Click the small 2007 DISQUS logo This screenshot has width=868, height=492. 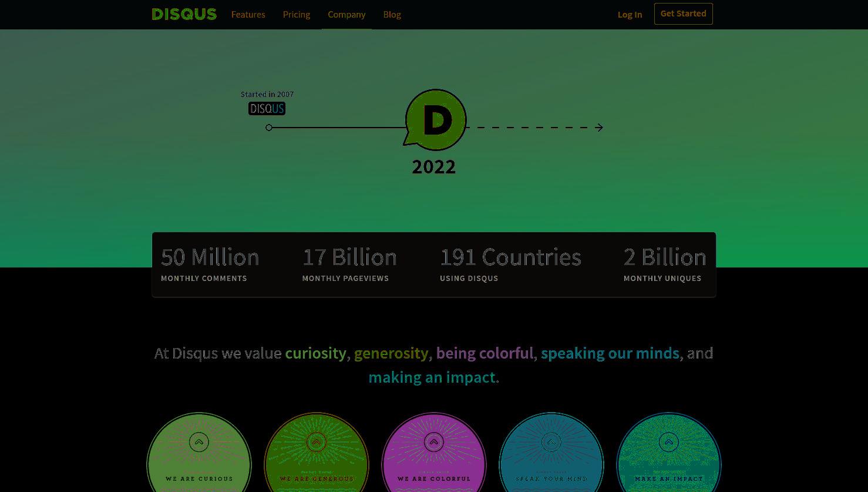pos(267,108)
